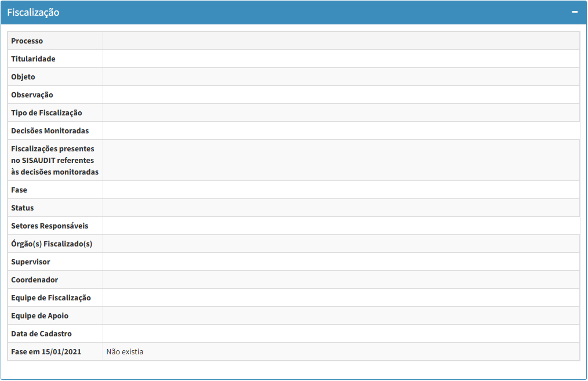
Task: Select the Observação row label
Action: click(x=32, y=95)
